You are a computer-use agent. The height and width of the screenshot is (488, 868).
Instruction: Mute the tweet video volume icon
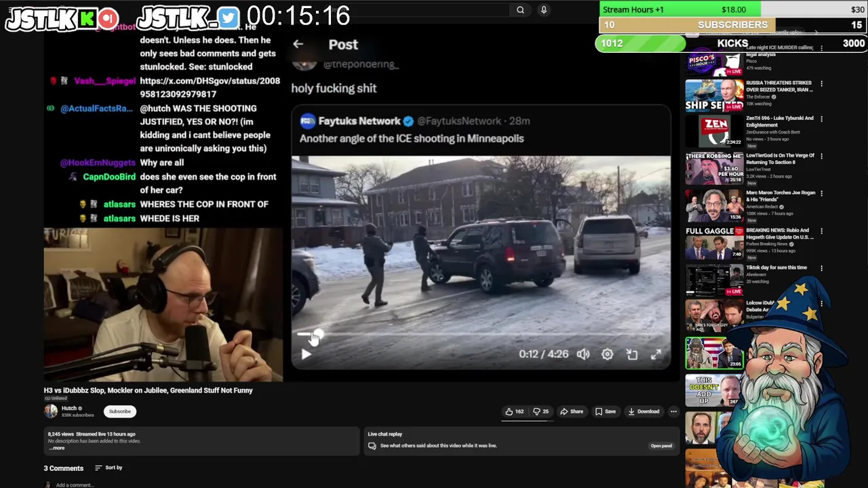click(583, 354)
